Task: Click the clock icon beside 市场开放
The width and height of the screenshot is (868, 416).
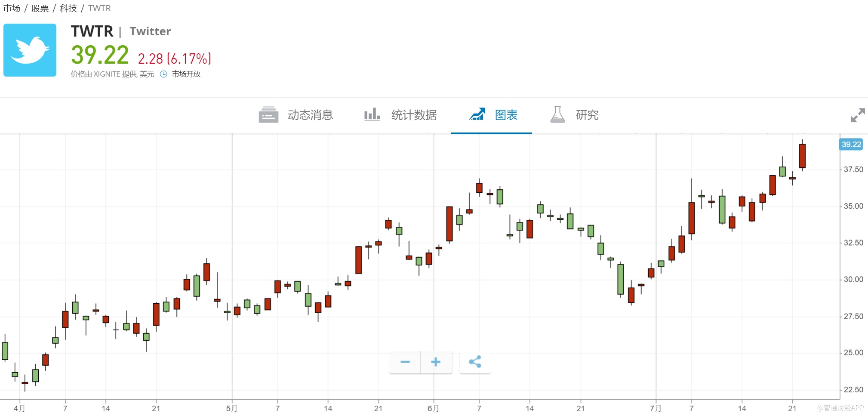Action: click(163, 74)
